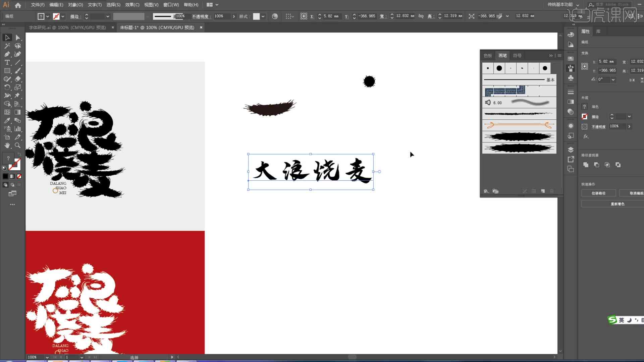Viewport: 644px width, 362px height.
Task: Click 取消编组 button in panel
Action: [x=633, y=193]
